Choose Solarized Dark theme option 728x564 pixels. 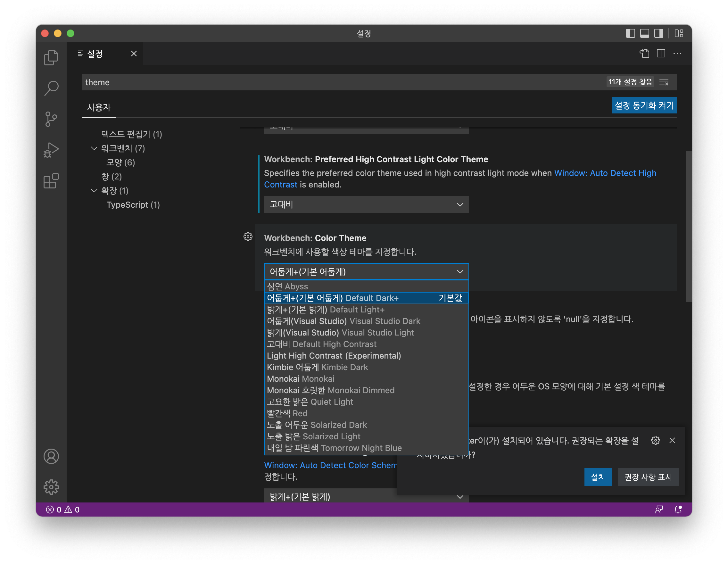tap(317, 425)
